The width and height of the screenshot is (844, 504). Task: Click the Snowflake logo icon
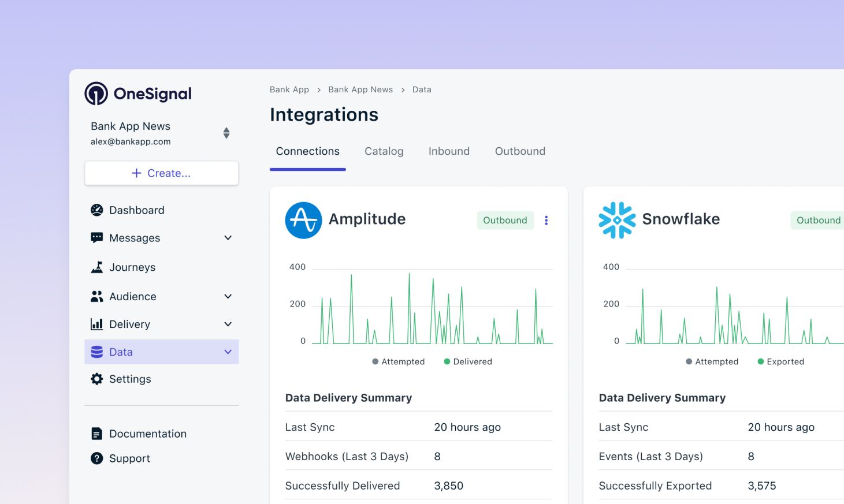click(x=617, y=220)
